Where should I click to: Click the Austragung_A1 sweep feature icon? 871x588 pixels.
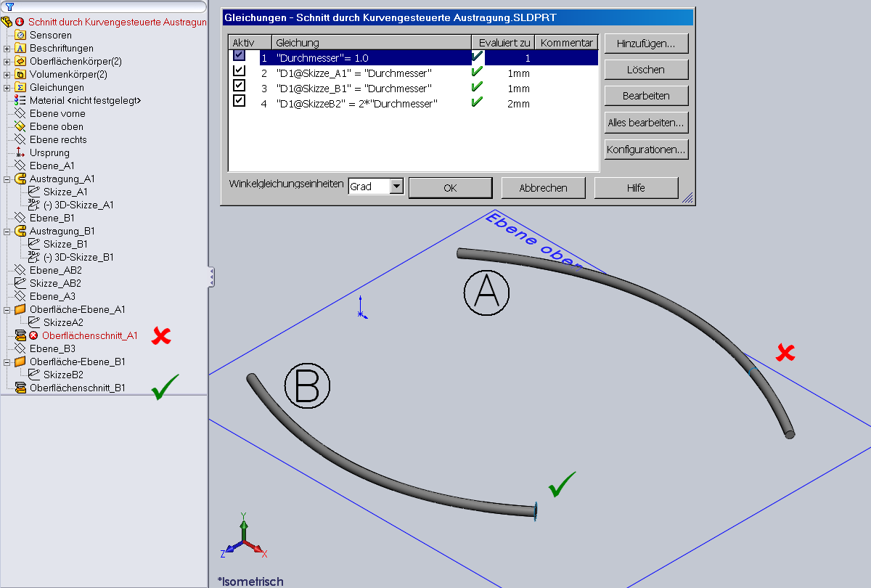20,179
